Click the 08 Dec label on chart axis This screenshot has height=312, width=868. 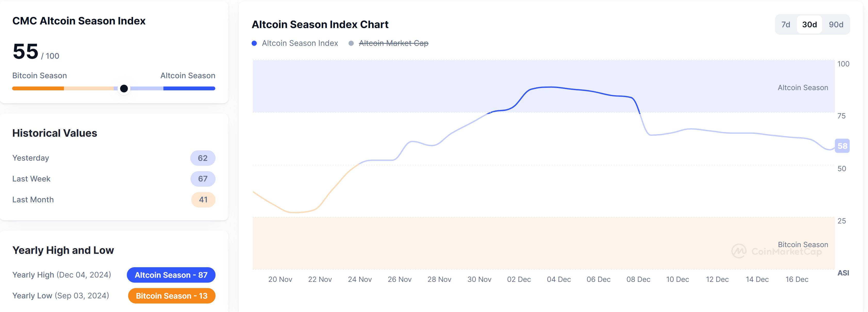coord(638,279)
